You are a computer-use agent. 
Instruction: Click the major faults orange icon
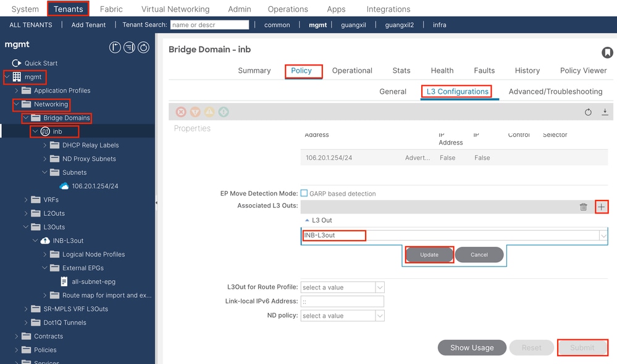coord(195,112)
